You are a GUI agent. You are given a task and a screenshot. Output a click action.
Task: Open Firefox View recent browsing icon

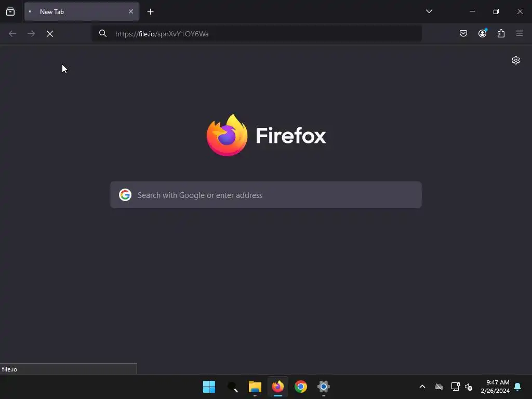10,12
